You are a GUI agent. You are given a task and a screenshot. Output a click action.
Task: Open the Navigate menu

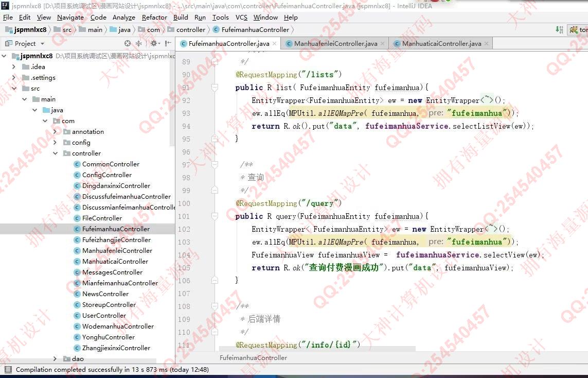(70, 18)
